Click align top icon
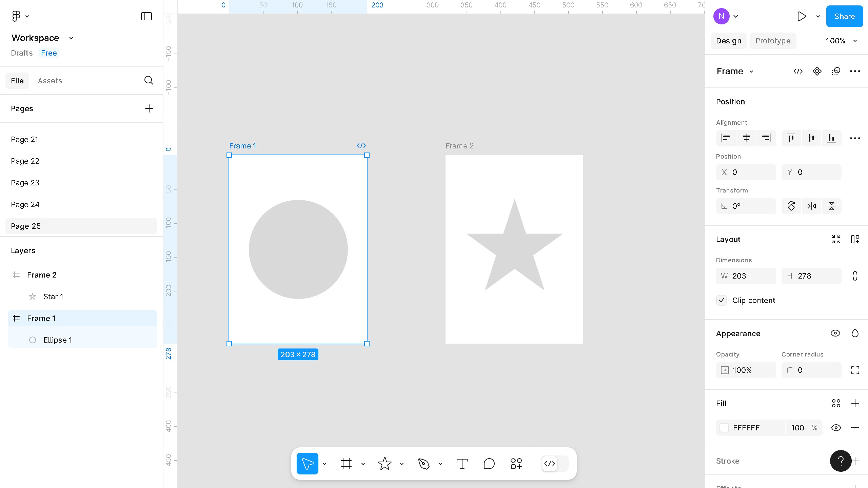The width and height of the screenshot is (868, 488). 791,138
